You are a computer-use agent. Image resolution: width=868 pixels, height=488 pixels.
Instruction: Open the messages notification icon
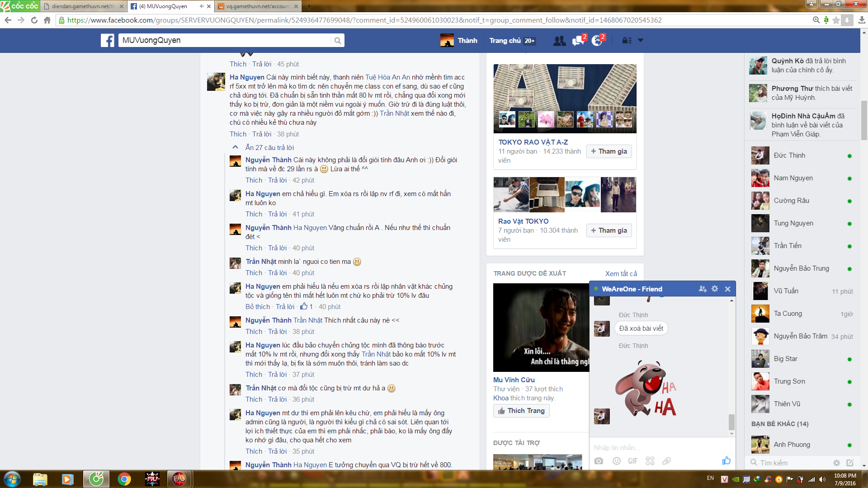(x=578, y=41)
